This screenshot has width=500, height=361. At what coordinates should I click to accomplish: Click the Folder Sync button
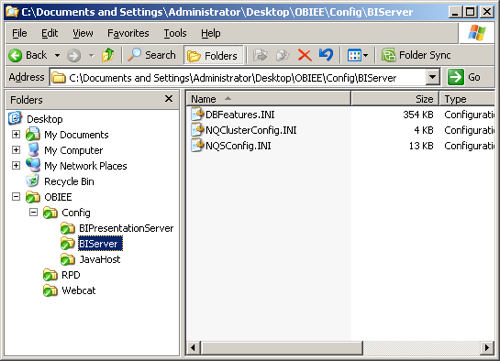(416, 55)
